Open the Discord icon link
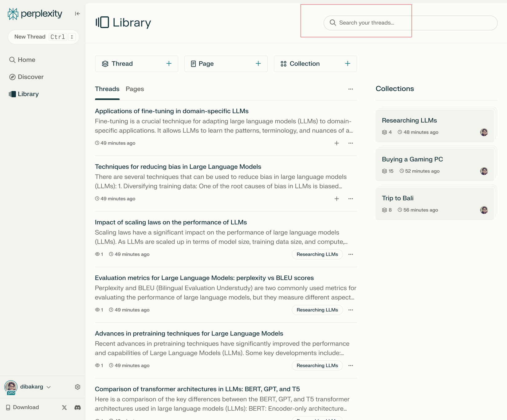507x420 pixels. tap(78, 407)
